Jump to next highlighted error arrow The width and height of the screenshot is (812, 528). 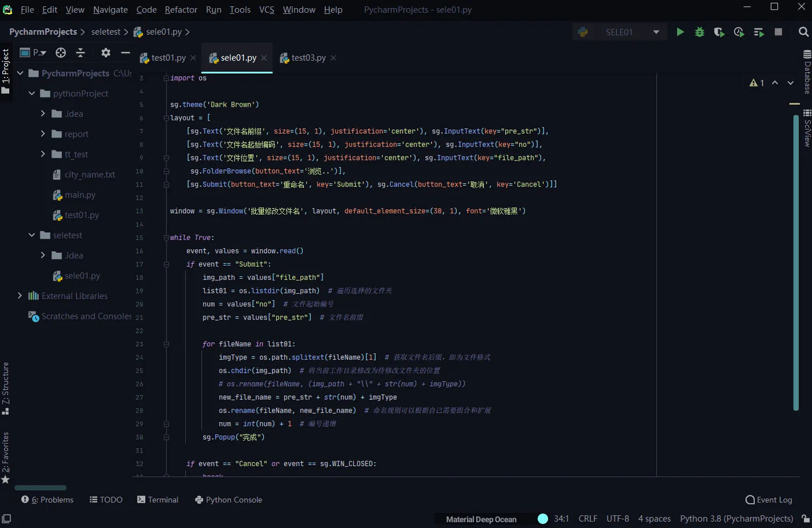pyautogui.click(x=791, y=83)
